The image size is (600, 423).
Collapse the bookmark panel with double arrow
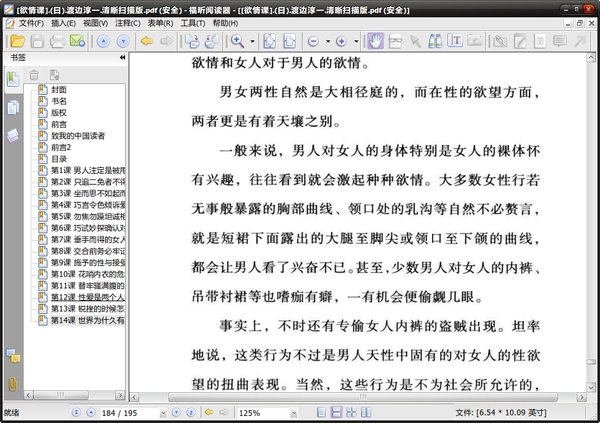[x=122, y=59]
